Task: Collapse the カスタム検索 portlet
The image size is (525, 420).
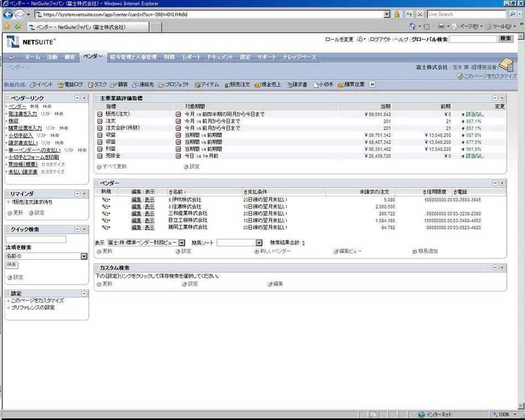Action: pyautogui.click(x=495, y=267)
